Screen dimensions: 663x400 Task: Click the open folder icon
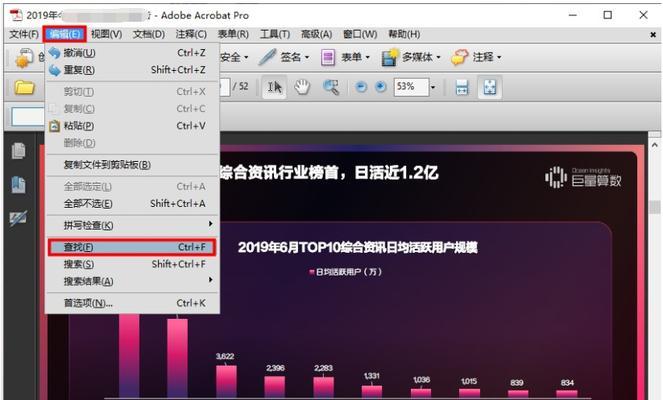click(25, 88)
